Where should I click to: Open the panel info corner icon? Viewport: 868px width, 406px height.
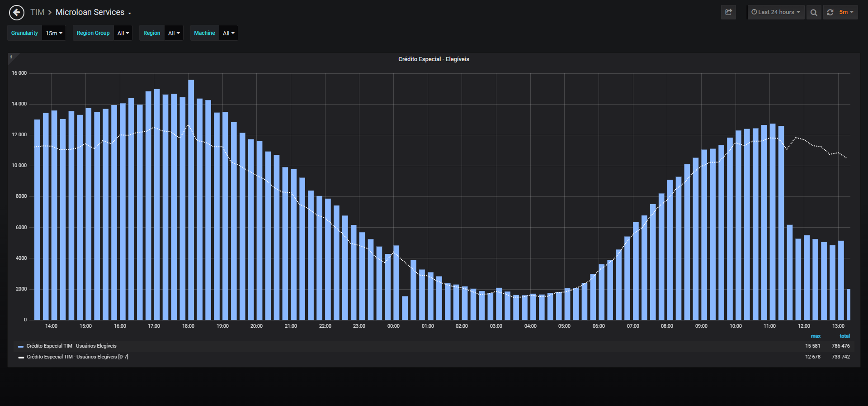pyautogui.click(x=11, y=57)
